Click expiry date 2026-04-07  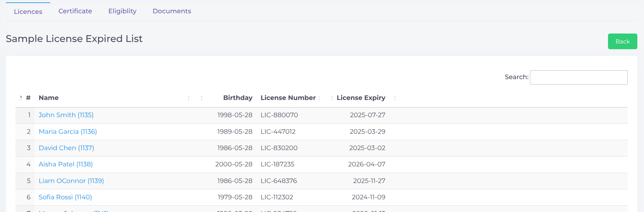click(367, 164)
